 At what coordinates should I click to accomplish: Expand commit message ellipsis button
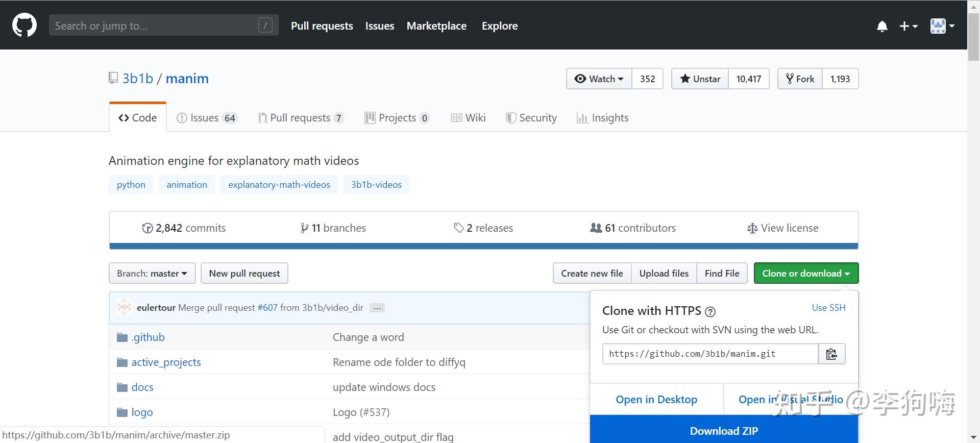point(377,308)
